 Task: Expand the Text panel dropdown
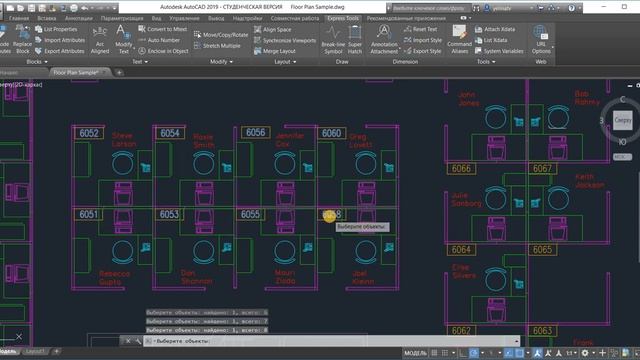point(140,62)
